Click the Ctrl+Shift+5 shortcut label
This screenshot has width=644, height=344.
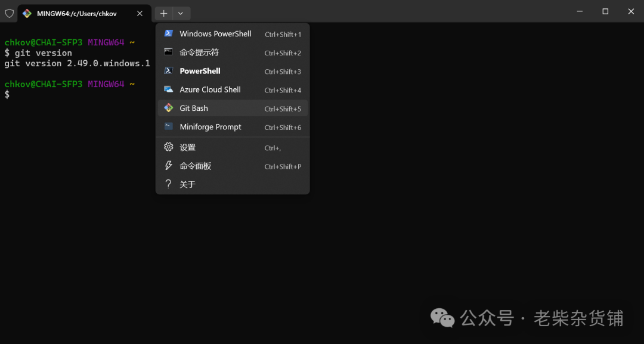[283, 109]
